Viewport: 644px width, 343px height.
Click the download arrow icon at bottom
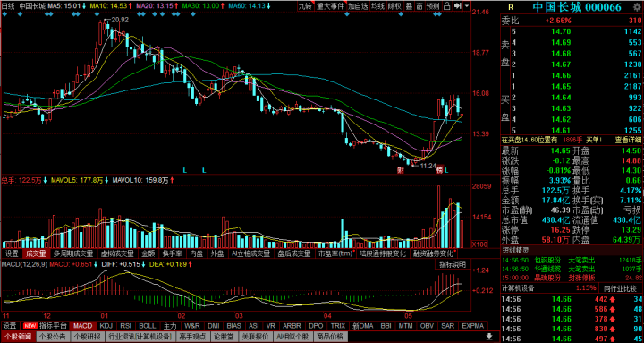coord(489,336)
